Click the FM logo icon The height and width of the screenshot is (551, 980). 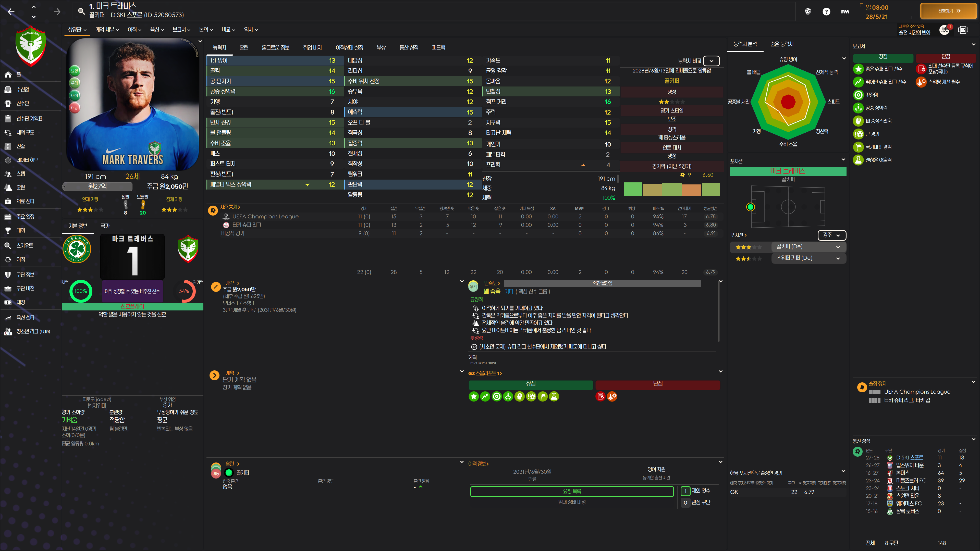[x=845, y=12]
